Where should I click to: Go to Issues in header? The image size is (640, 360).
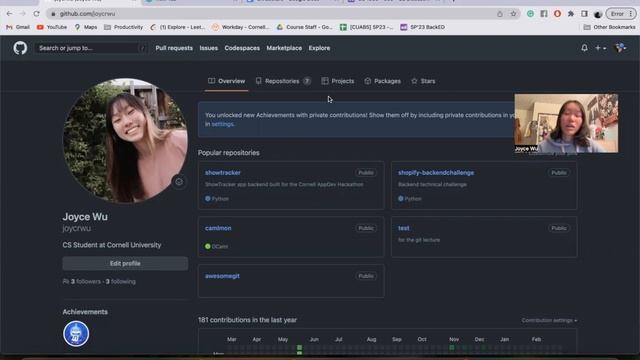point(209,48)
